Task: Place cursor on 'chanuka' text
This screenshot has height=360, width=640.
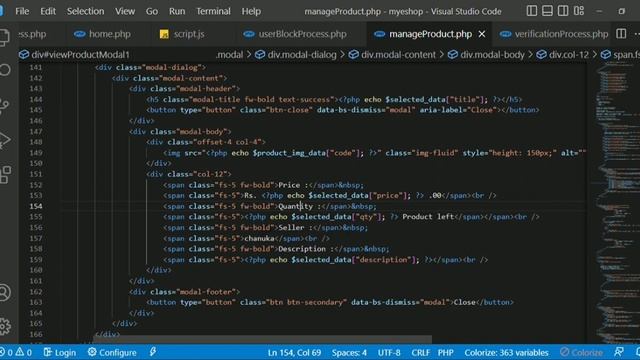Action: (259, 238)
